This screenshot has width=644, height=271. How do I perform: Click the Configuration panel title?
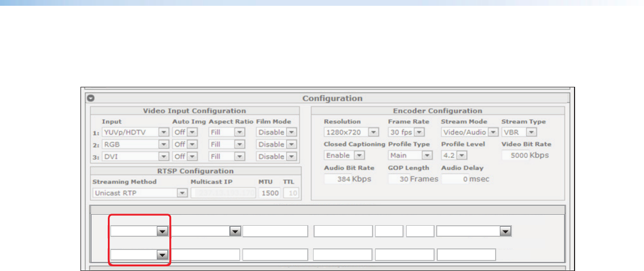(332, 98)
